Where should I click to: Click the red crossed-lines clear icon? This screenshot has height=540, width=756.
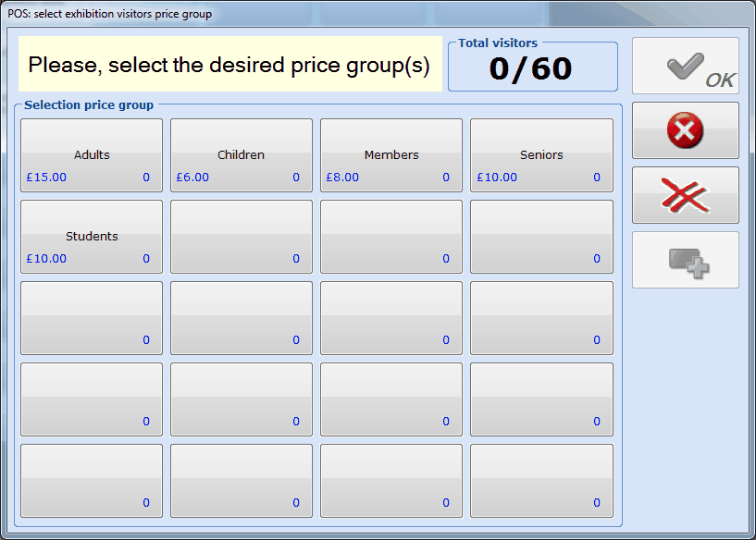685,195
